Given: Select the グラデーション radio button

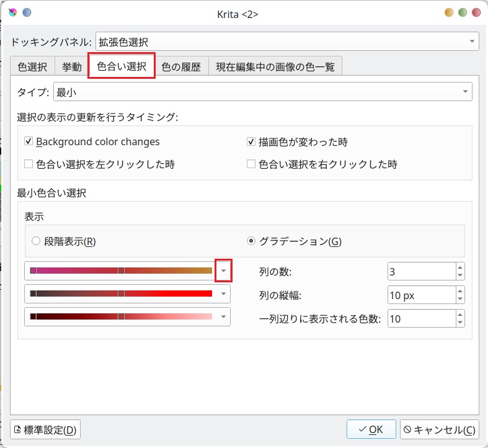Looking at the screenshot, I should [251, 241].
